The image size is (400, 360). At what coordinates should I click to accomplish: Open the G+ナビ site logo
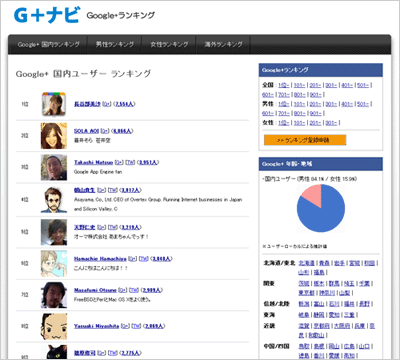pyautogui.click(x=47, y=15)
